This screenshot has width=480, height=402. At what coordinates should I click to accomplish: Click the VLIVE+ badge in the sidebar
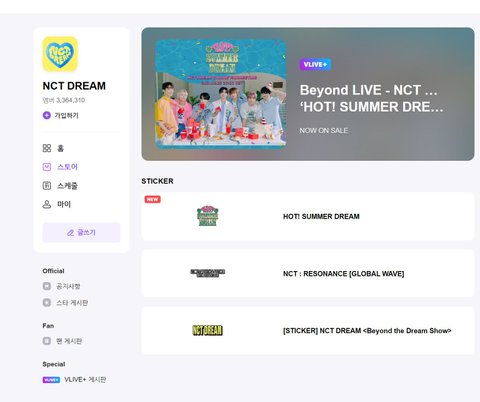51,380
